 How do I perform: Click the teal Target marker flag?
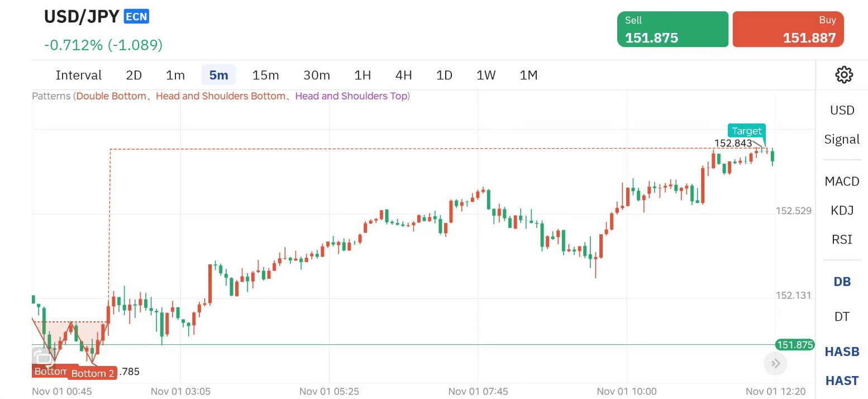tap(747, 131)
